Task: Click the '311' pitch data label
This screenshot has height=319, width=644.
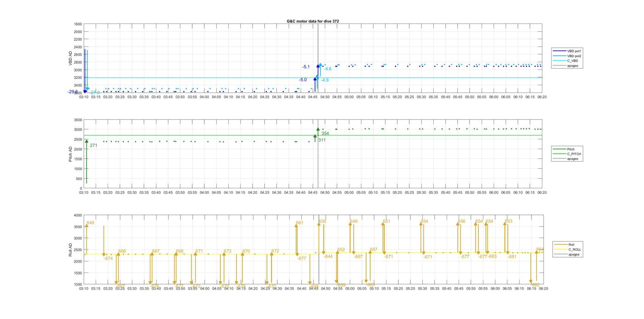Action: pos(322,140)
